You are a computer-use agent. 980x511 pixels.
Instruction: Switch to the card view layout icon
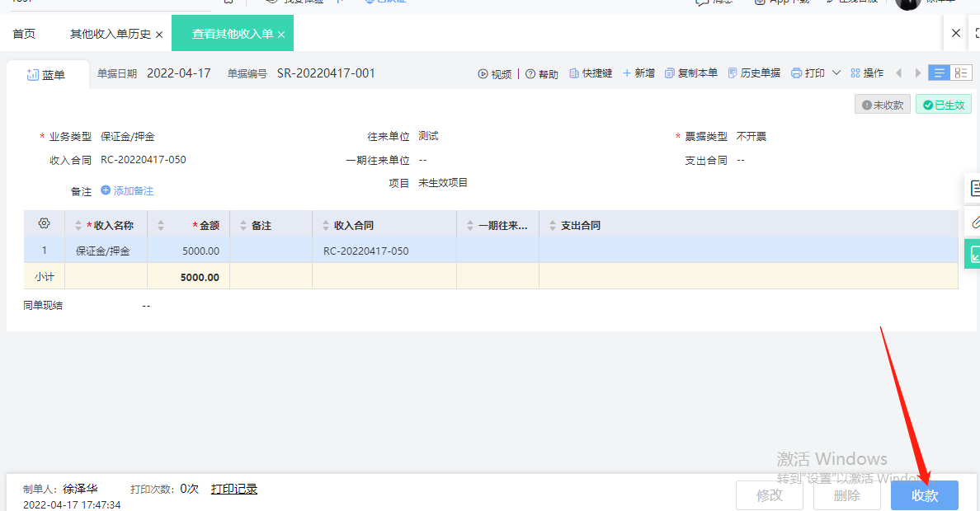coord(961,73)
